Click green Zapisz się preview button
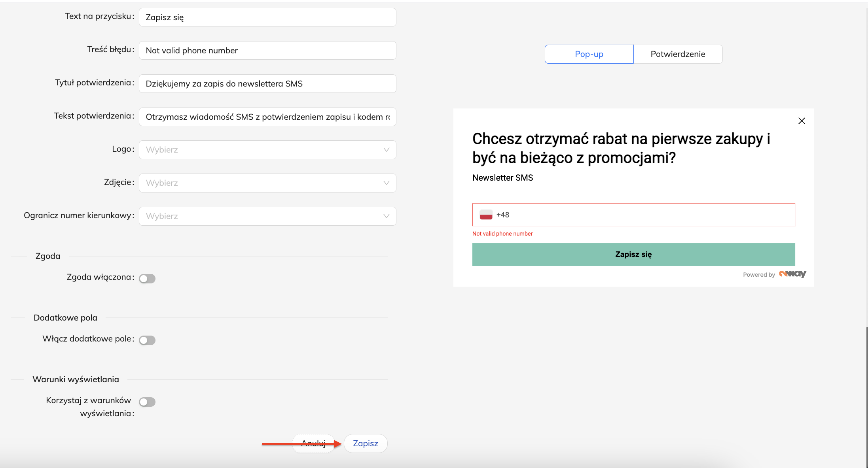 [633, 255]
